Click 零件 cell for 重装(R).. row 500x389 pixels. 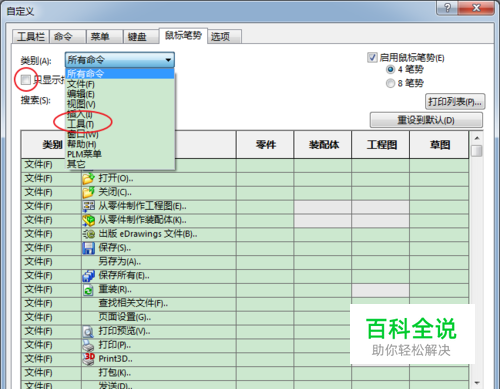(x=265, y=290)
